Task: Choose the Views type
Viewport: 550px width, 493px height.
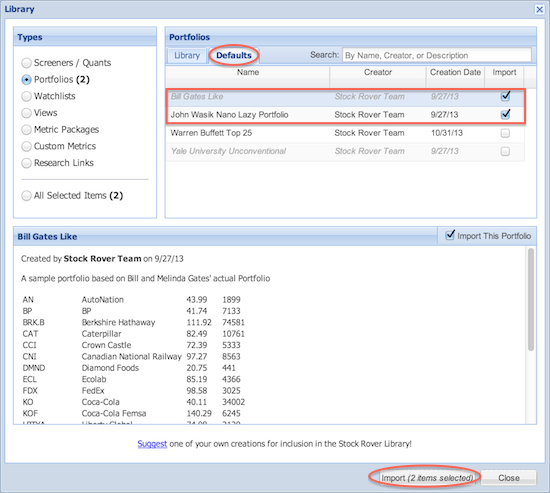Action: pos(39,113)
